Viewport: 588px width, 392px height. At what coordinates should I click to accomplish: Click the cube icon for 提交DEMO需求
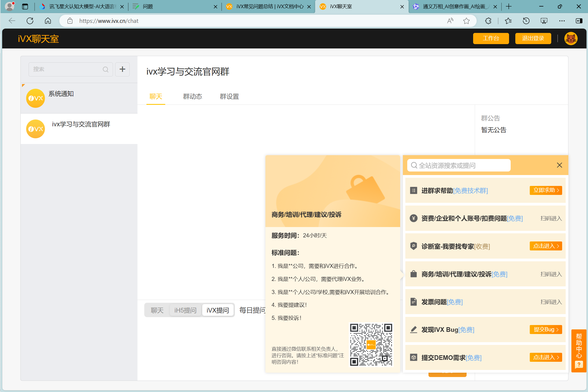click(414, 357)
